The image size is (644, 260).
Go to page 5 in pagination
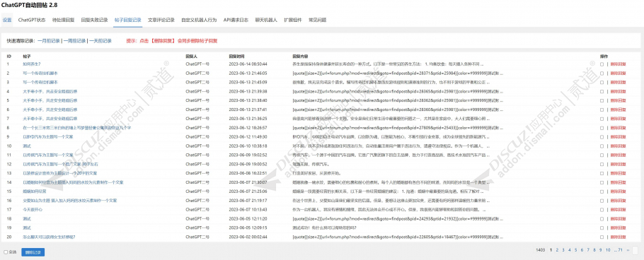(x=576, y=249)
